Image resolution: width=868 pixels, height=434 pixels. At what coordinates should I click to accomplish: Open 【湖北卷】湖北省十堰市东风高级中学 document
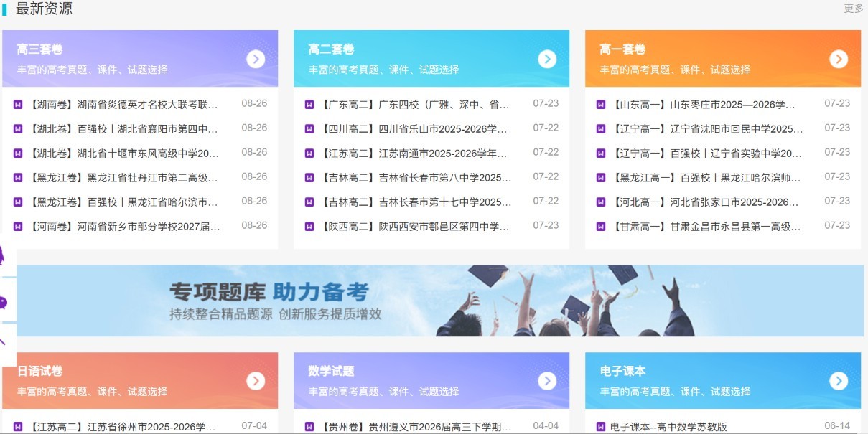(x=123, y=154)
